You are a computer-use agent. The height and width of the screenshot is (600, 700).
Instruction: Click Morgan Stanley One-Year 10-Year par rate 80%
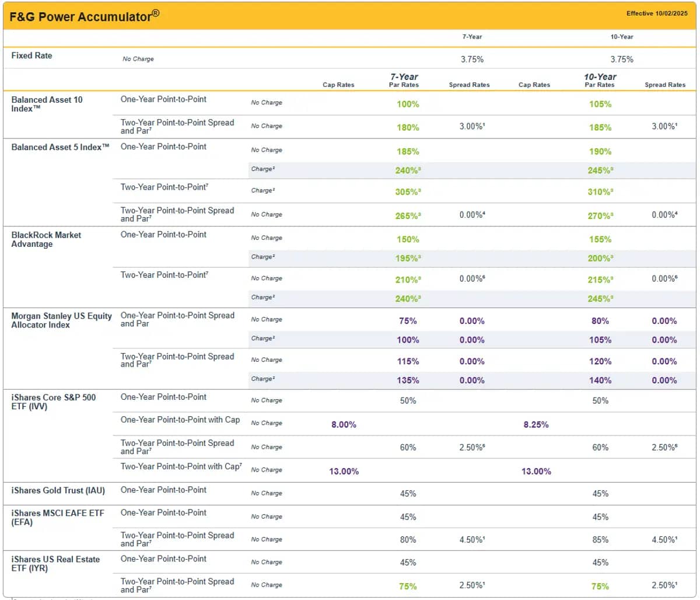600,321
